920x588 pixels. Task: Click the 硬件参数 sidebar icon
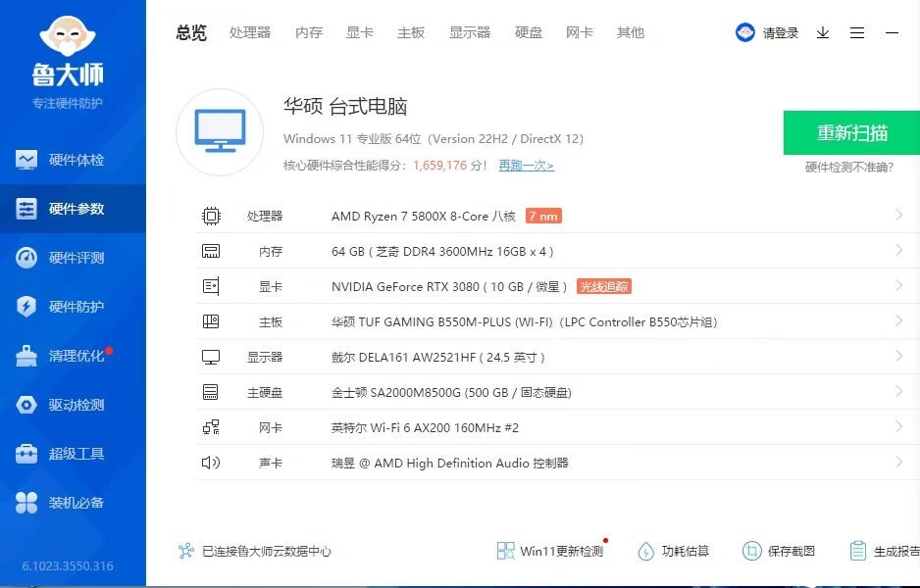(x=26, y=209)
